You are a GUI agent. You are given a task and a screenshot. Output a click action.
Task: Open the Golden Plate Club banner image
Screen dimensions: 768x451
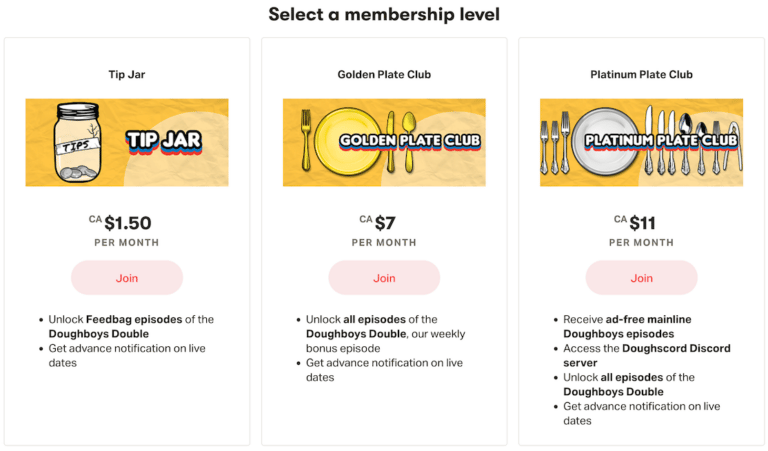coord(384,142)
